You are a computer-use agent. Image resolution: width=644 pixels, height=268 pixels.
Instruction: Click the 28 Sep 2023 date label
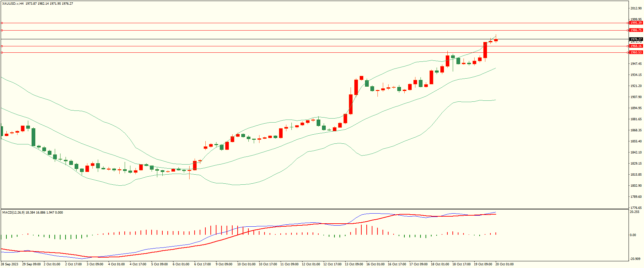(9, 264)
